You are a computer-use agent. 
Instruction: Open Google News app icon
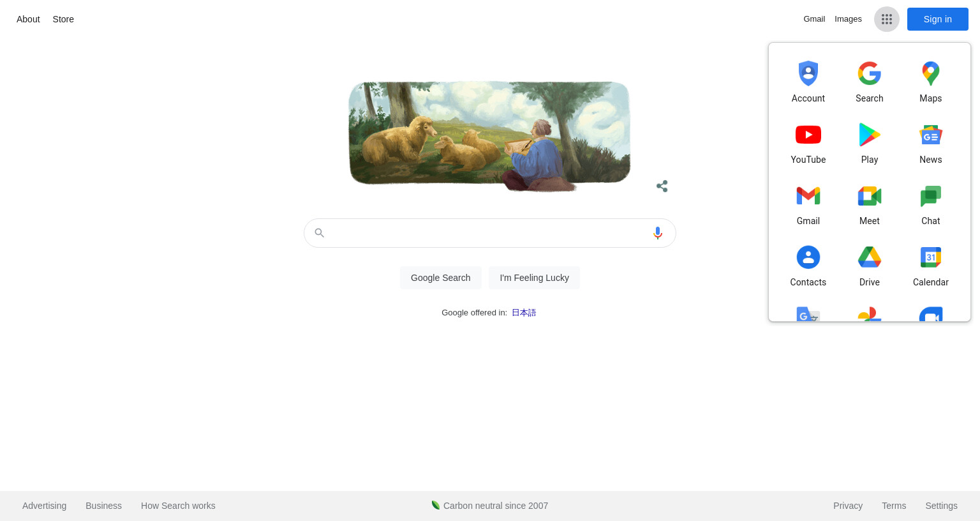tap(931, 135)
